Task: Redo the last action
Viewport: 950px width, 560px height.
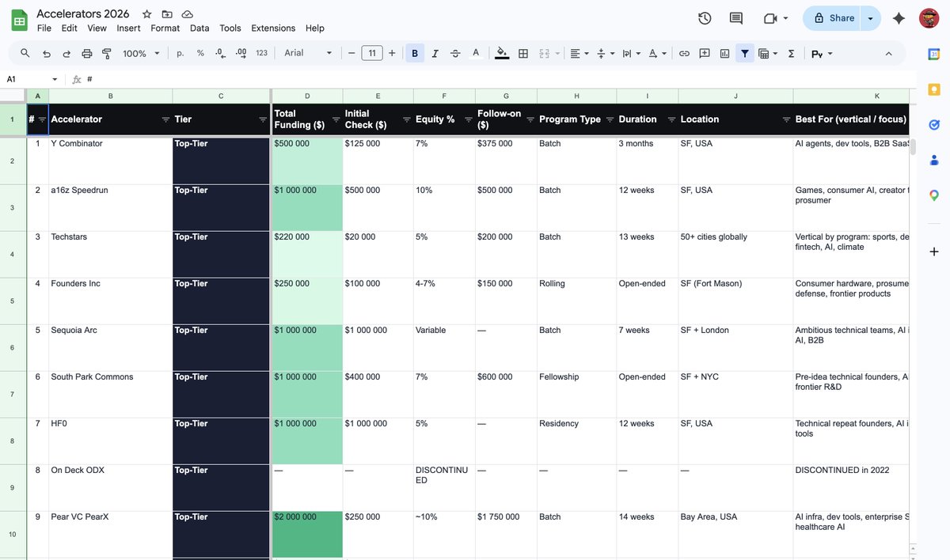Action: click(x=66, y=53)
